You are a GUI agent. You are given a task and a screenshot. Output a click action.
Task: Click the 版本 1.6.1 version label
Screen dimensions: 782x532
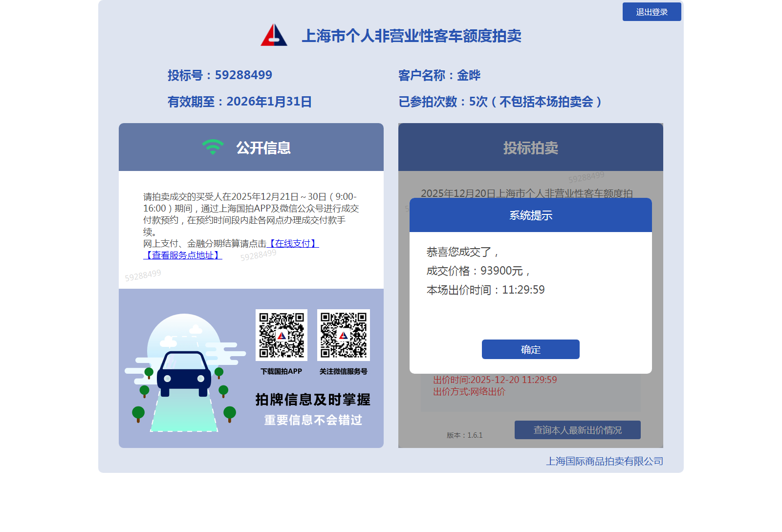click(x=464, y=435)
